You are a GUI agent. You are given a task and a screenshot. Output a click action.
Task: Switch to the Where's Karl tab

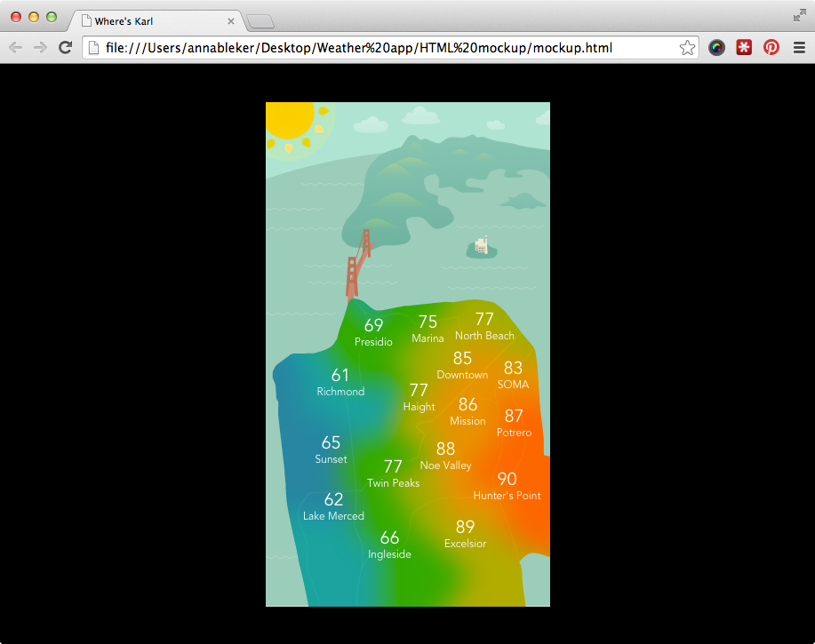151,21
